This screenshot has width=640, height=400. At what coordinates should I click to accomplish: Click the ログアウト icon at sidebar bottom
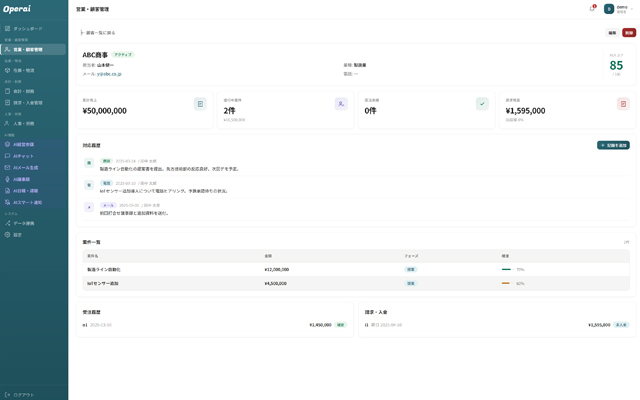click(8, 394)
